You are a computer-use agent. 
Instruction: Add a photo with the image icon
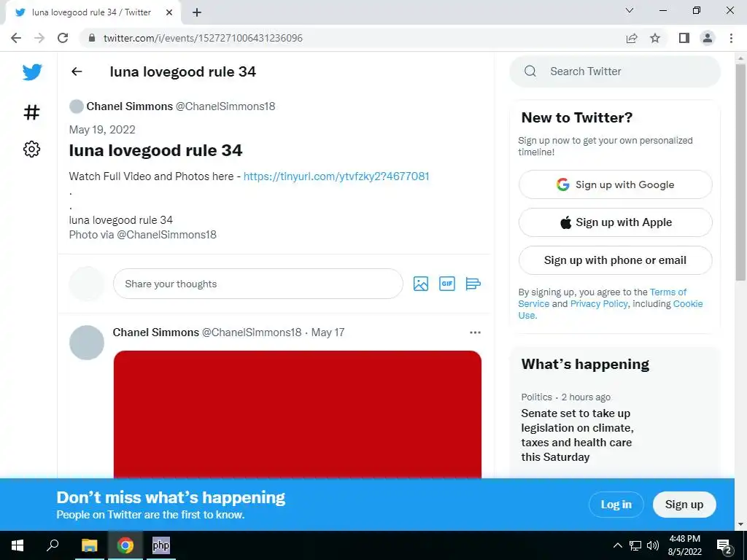click(x=421, y=284)
